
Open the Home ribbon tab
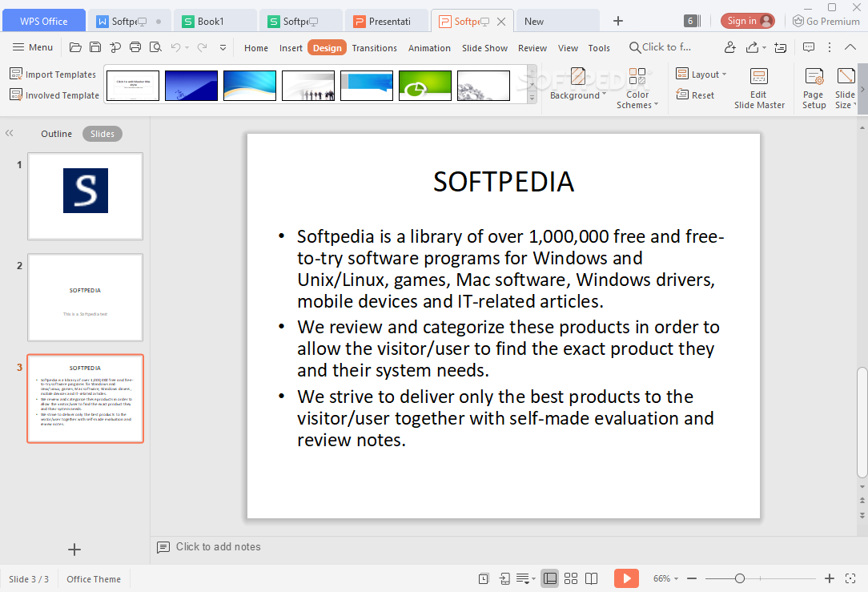(255, 48)
